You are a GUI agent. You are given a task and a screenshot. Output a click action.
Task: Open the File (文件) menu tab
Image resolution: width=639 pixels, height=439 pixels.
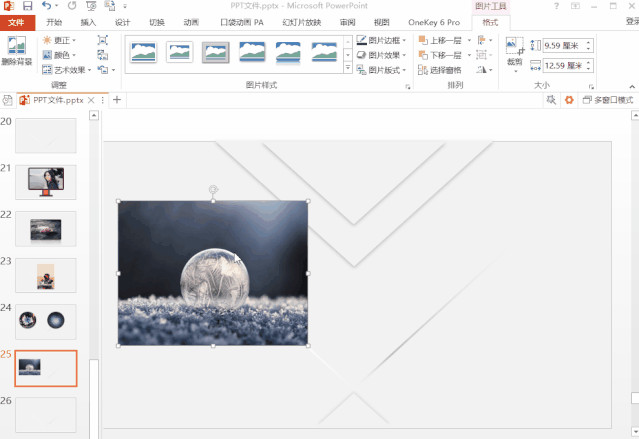[x=16, y=22]
